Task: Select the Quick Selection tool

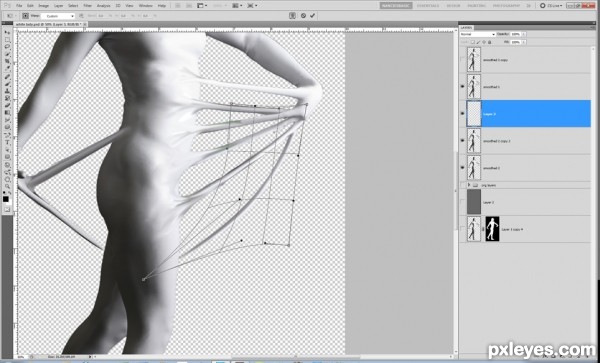Action: [x=7, y=54]
